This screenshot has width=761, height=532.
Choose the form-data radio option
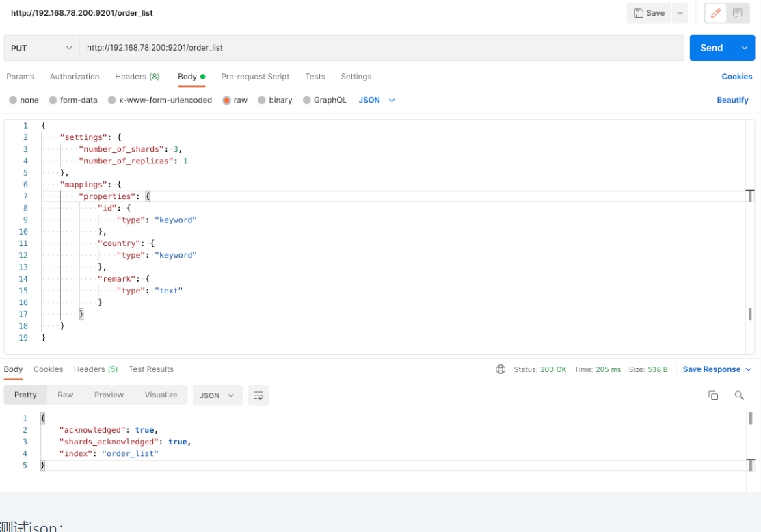coord(53,100)
